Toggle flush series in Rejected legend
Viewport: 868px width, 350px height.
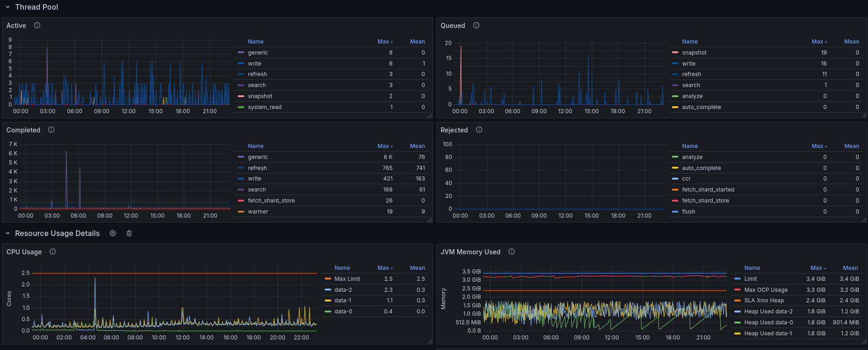coord(688,212)
